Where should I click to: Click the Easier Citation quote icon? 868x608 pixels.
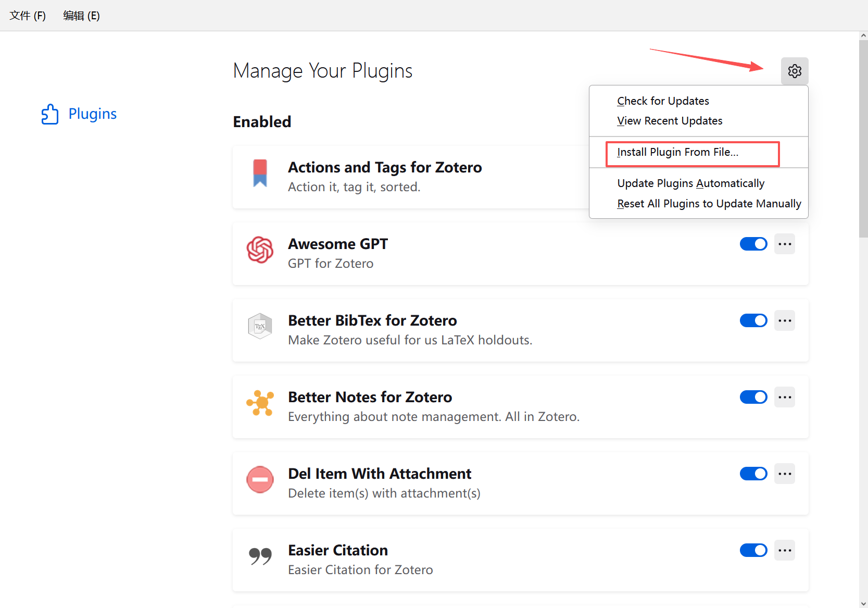[260, 556]
